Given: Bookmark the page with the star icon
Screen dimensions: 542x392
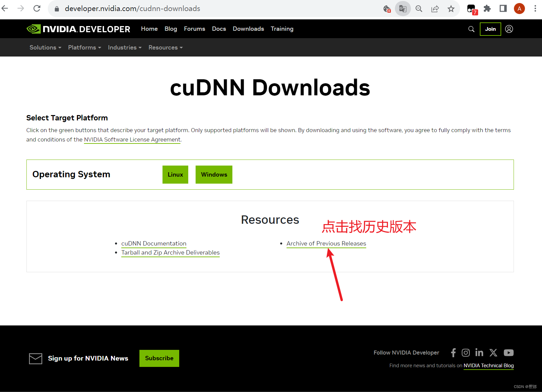Looking at the screenshot, I should click(451, 8).
